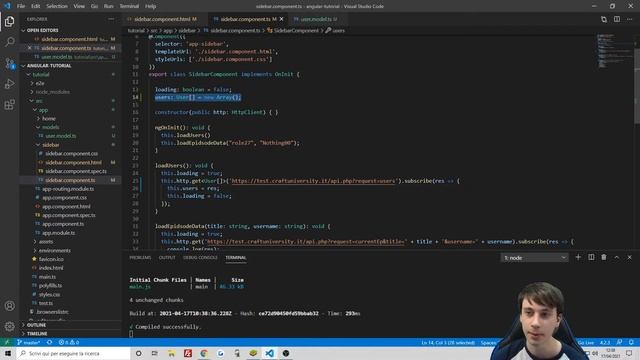
Task: Open sidebar.component.css in file tree
Action: pos(71,154)
